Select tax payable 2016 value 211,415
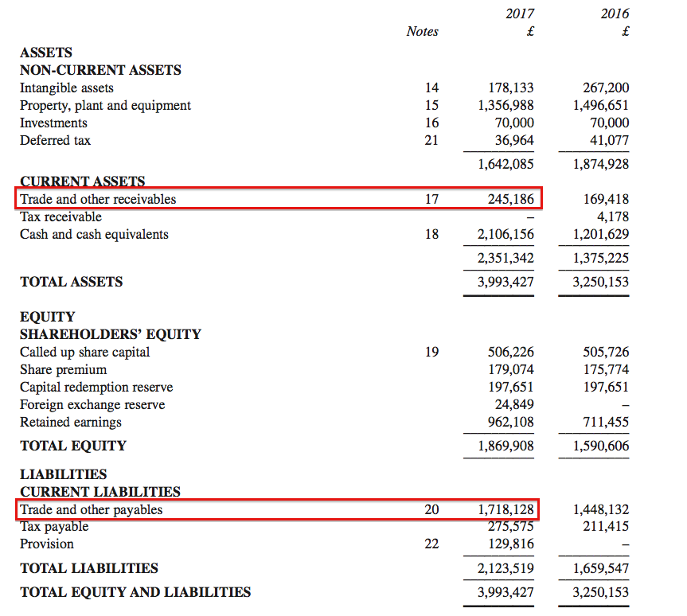687x616 pixels. pos(606,526)
